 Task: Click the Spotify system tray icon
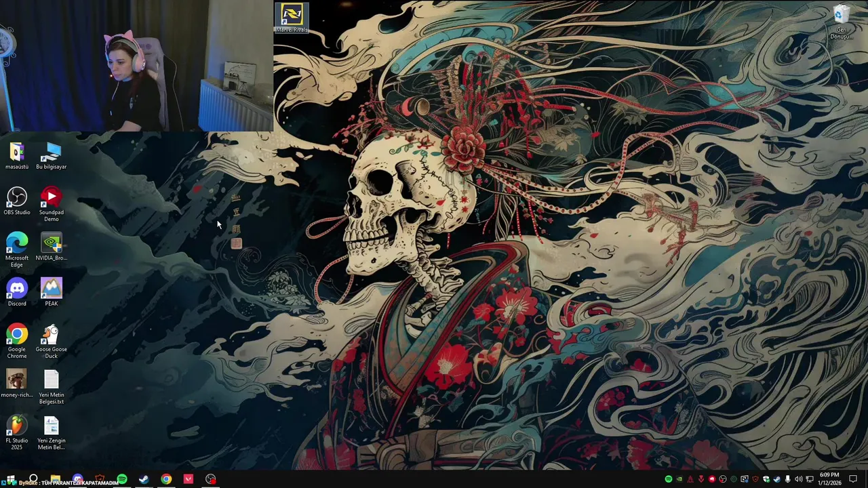[x=669, y=479]
